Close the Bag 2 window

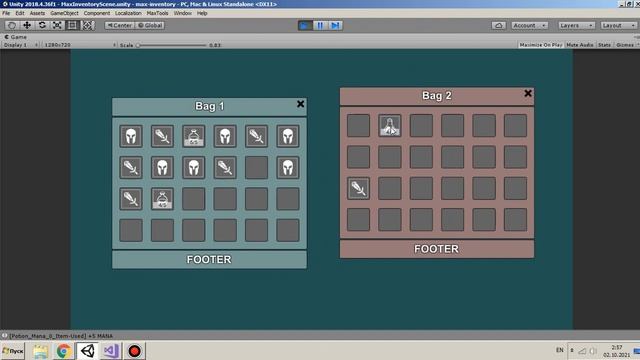point(528,93)
